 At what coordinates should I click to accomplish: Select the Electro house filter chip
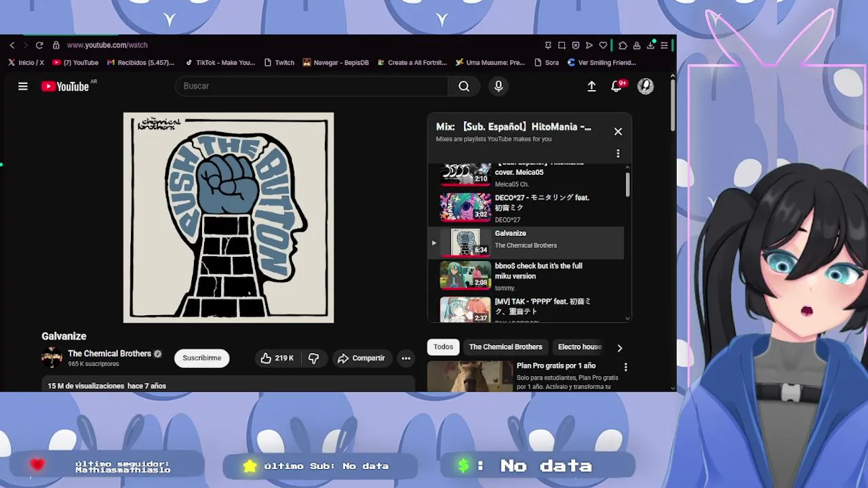click(x=580, y=347)
